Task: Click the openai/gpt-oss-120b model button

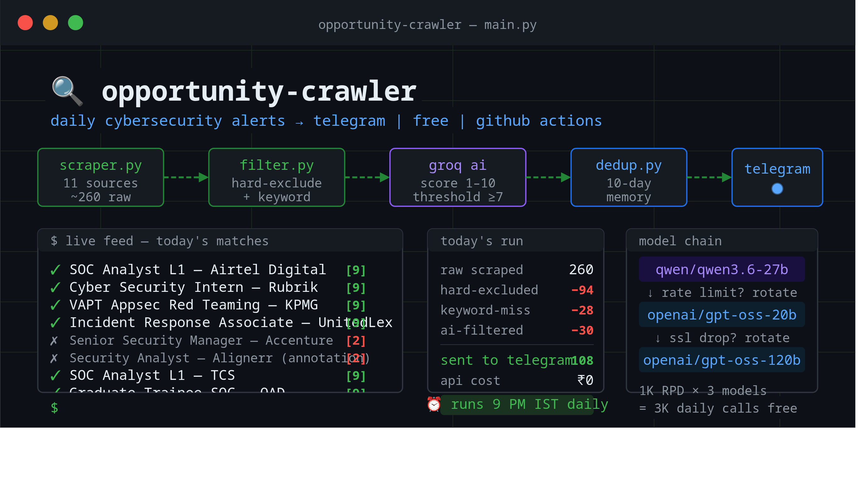Action: 722,360
